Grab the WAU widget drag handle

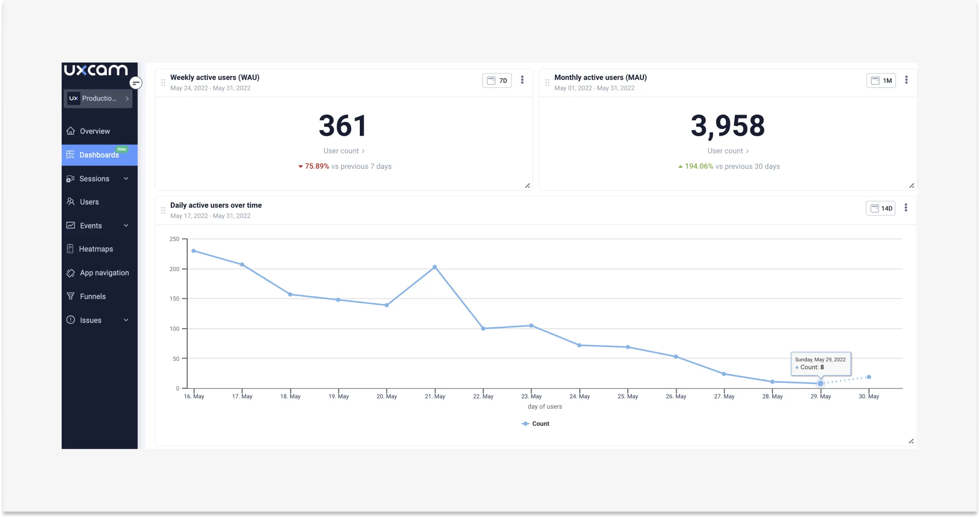click(163, 83)
